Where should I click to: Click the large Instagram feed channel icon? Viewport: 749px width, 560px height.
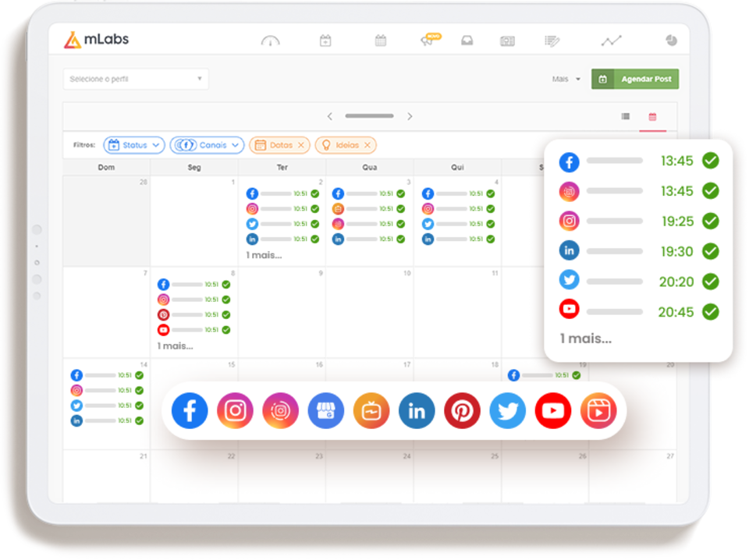click(x=235, y=410)
